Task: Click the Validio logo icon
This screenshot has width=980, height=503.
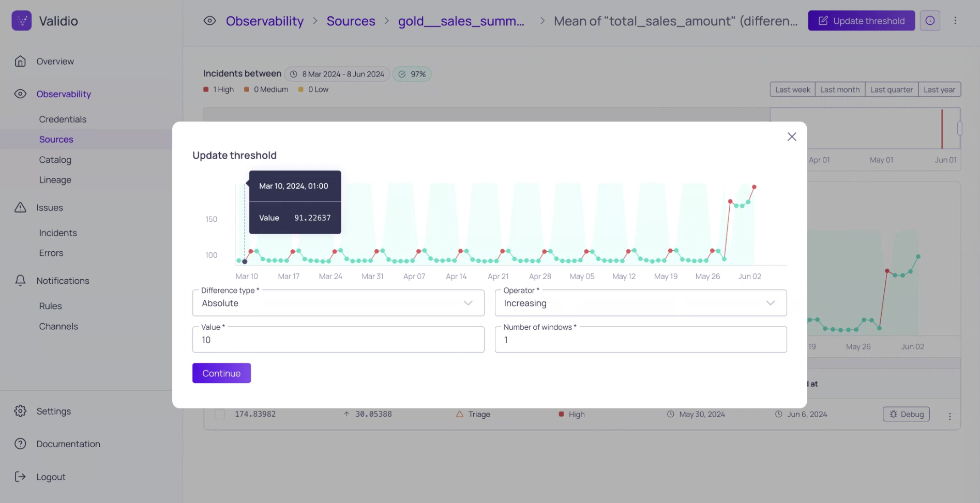Action: [22, 21]
